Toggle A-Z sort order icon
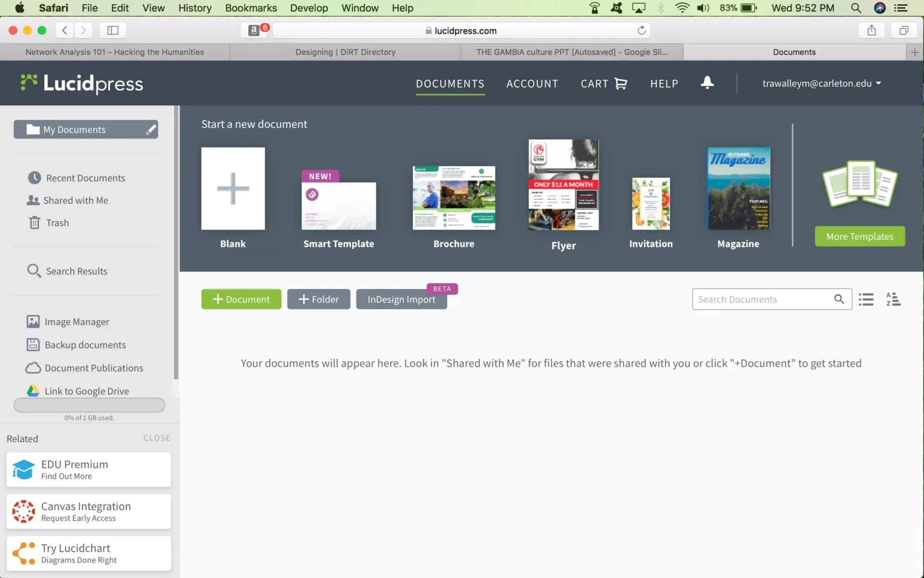 coord(893,300)
